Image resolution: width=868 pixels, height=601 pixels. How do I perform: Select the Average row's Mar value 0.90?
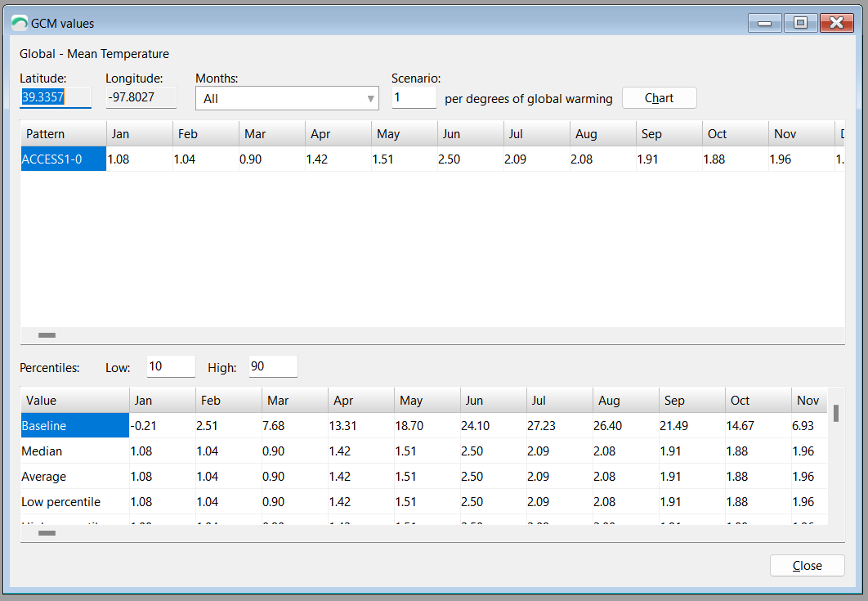(294, 477)
